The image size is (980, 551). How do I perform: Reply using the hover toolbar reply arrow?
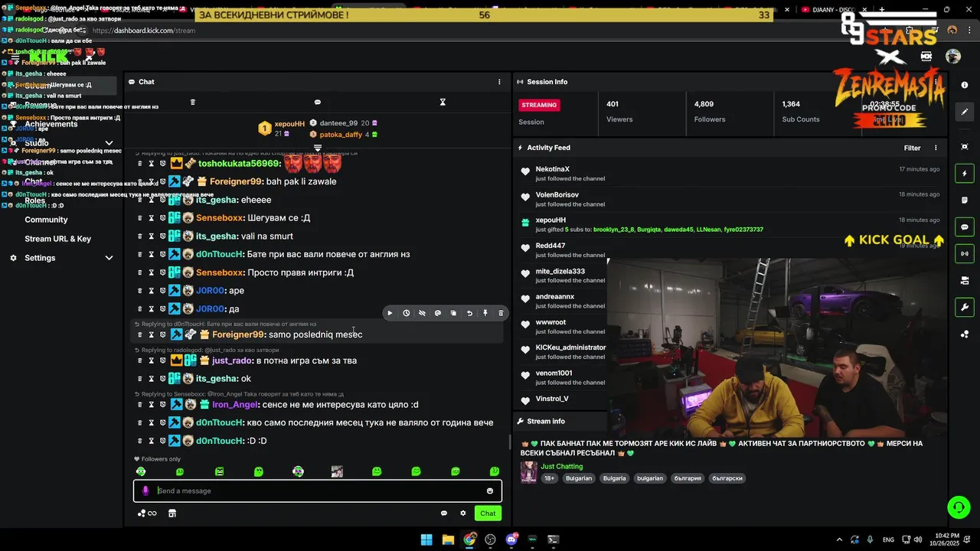coord(469,313)
